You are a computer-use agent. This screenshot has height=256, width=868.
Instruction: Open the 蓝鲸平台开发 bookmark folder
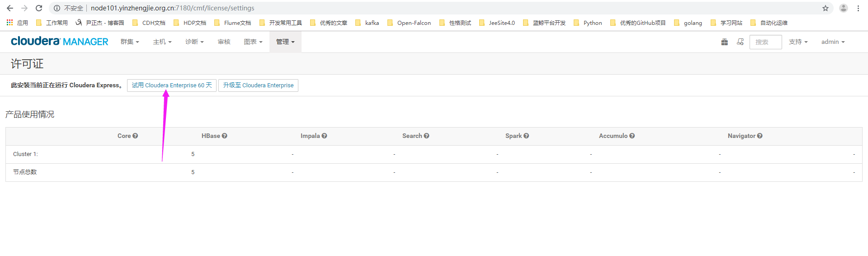[544, 23]
